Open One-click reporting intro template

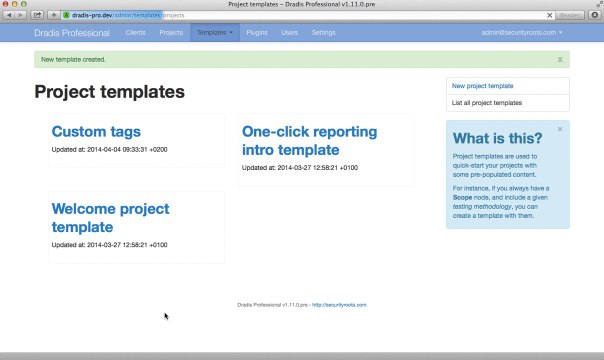tap(309, 141)
